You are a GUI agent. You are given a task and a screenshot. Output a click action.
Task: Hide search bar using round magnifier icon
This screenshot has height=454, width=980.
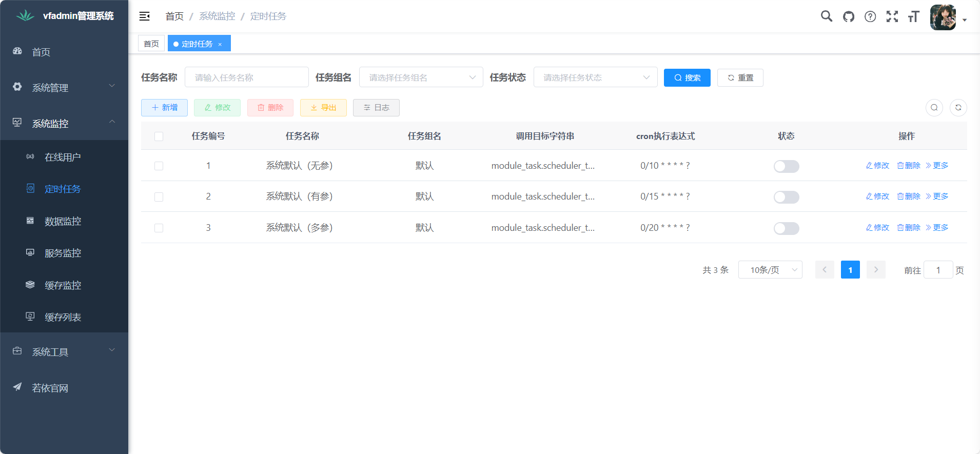[x=934, y=108]
